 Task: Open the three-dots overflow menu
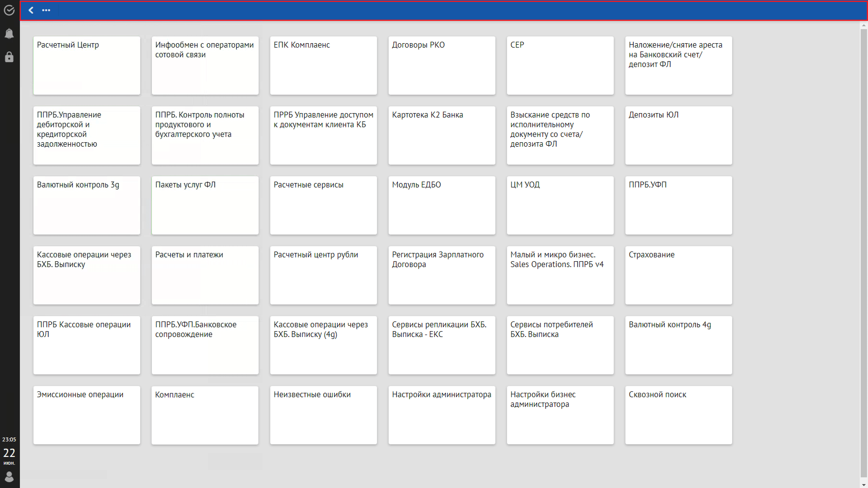[46, 10]
